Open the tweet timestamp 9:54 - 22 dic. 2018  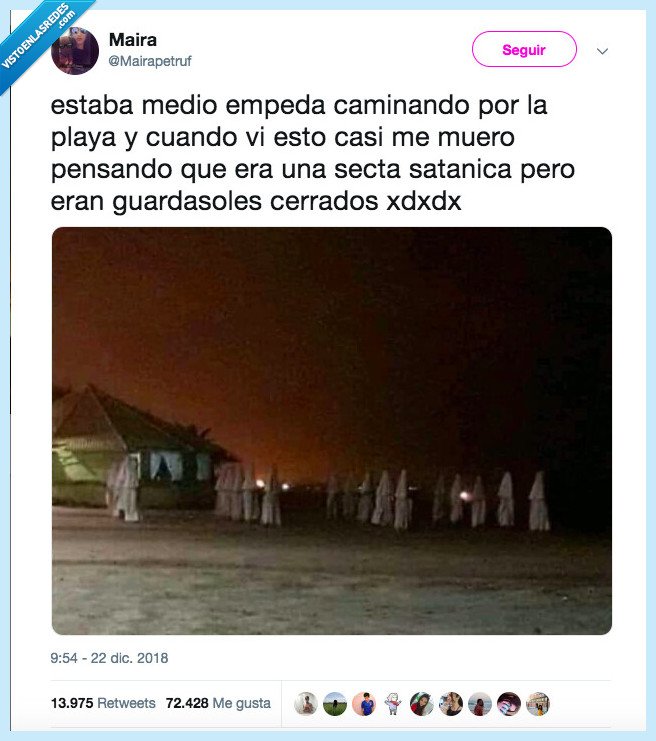coord(109,658)
